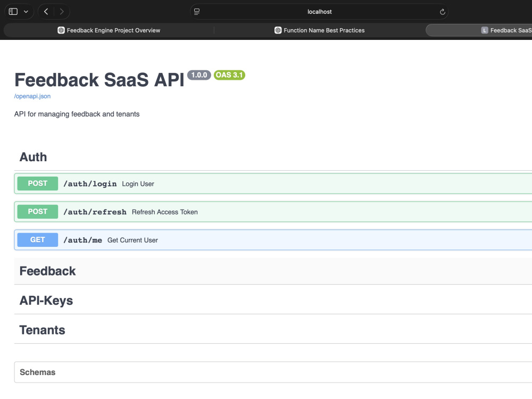Expand the API-Keys section
The image size is (532, 399).
(273, 300)
